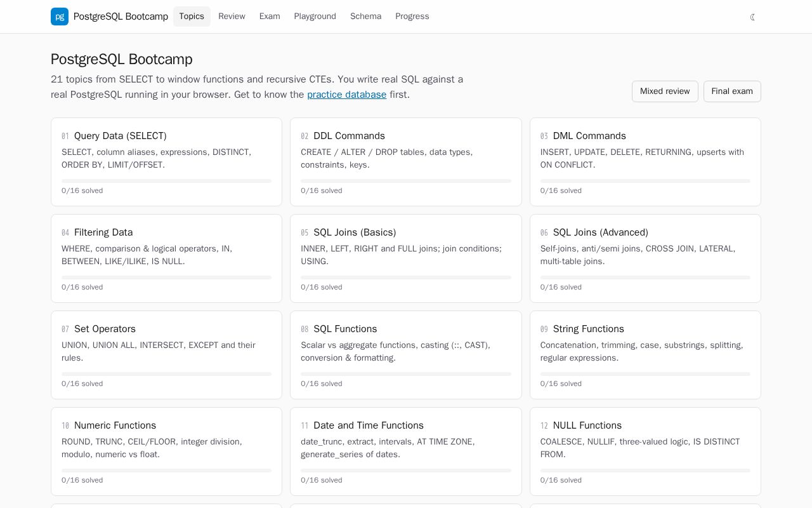Start the Mixed review
This screenshot has height=508, width=812.
pos(665,91)
